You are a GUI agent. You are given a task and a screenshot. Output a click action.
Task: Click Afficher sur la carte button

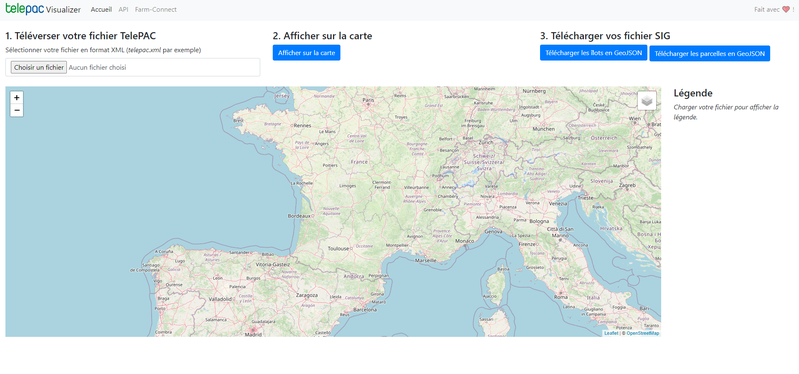pos(306,53)
